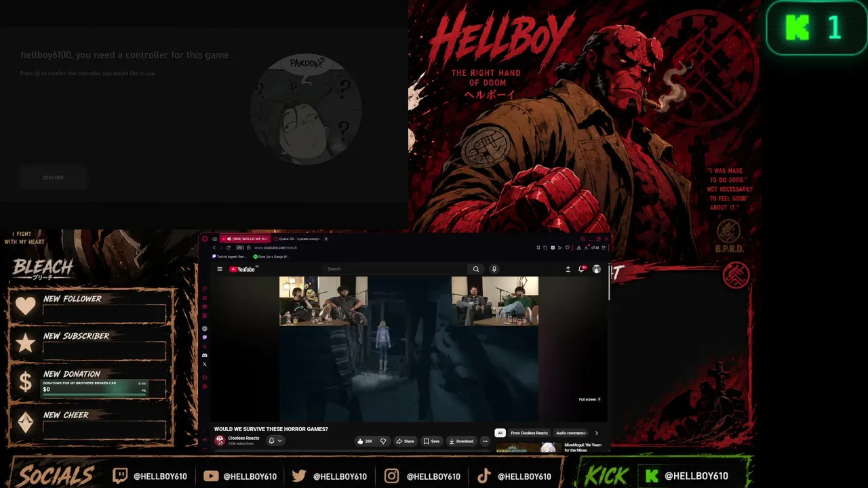Open Cloóless Reacts channel avatar
Viewport: 868px width, 488px height.
[x=220, y=441]
